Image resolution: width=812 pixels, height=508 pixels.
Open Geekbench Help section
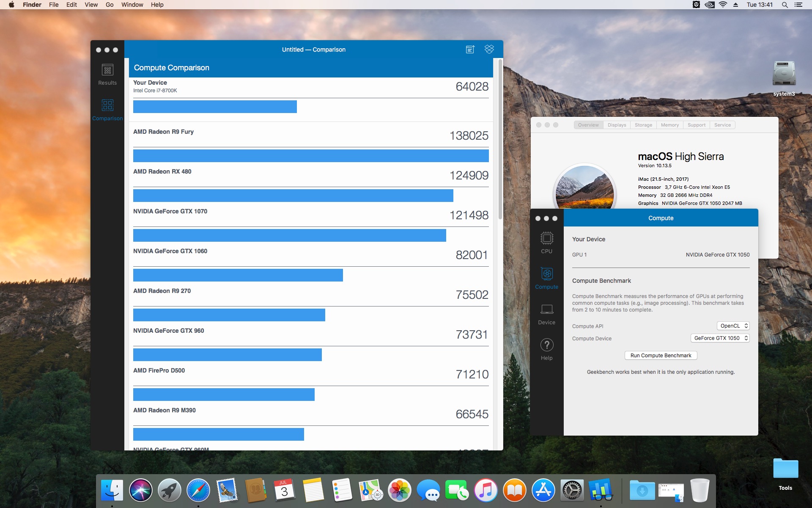[546, 349]
